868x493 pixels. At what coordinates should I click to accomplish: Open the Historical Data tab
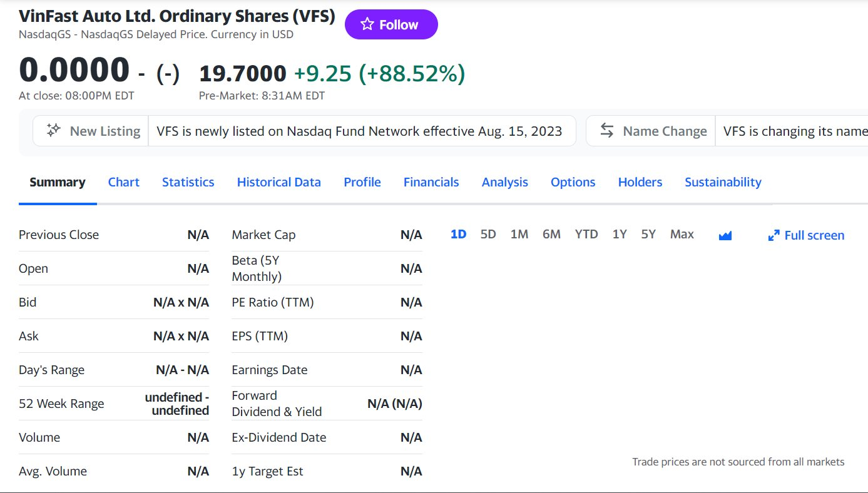278,182
